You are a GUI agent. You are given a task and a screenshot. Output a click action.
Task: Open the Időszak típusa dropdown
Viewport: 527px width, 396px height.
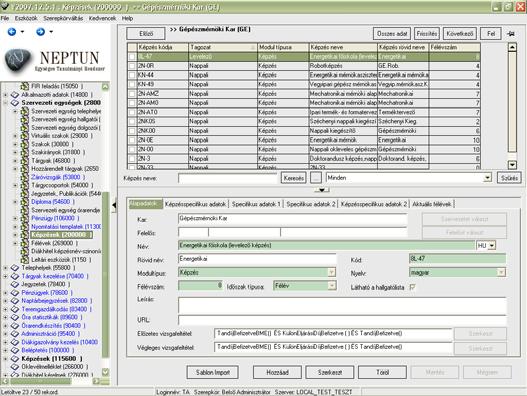pyautogui.click(x=331, y=286)
